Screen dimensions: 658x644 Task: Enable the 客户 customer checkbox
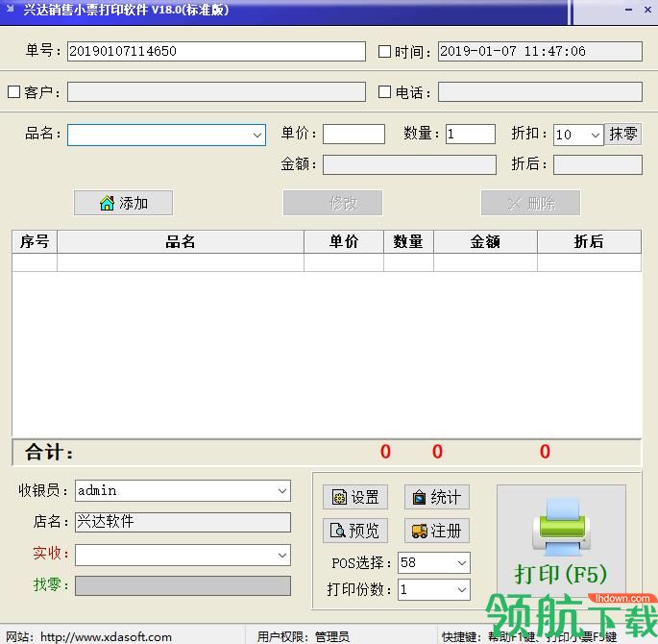pos(13,91)
